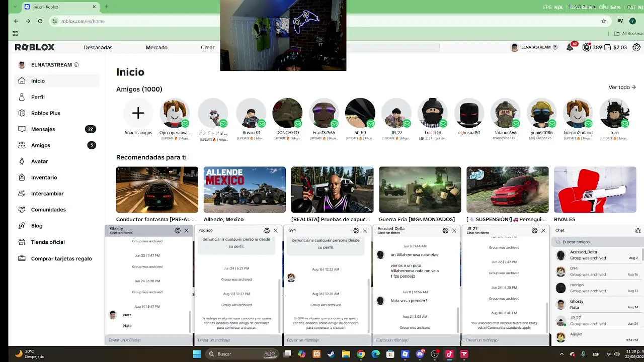Open Google Chrome from the taskbar

coord(361,354)
